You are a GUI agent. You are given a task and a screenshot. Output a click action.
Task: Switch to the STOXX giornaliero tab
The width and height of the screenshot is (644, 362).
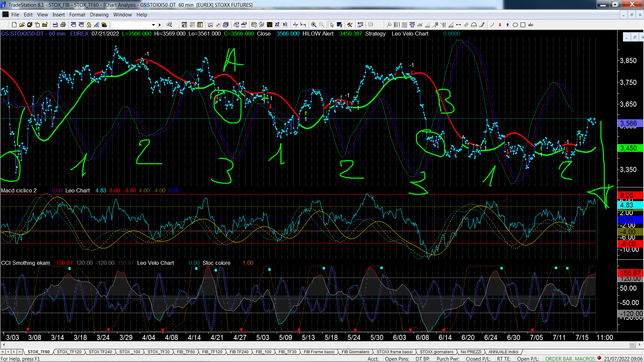(x=436, y=352)
